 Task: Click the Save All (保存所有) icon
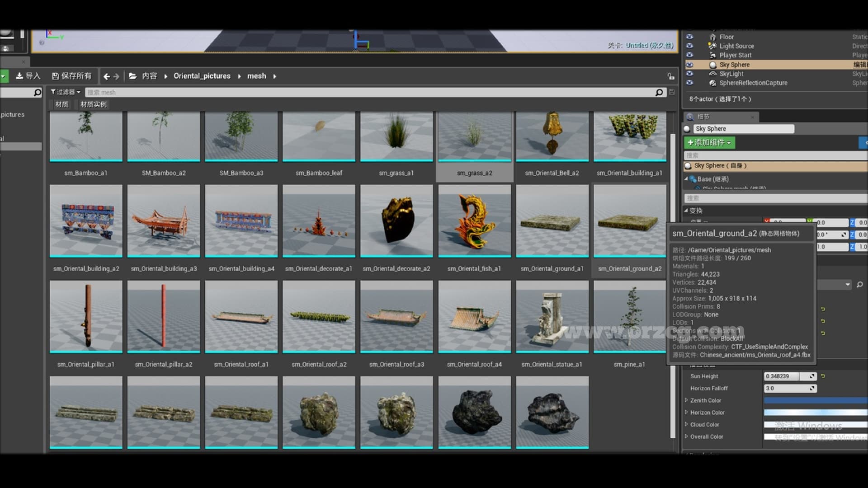(55, 76)
